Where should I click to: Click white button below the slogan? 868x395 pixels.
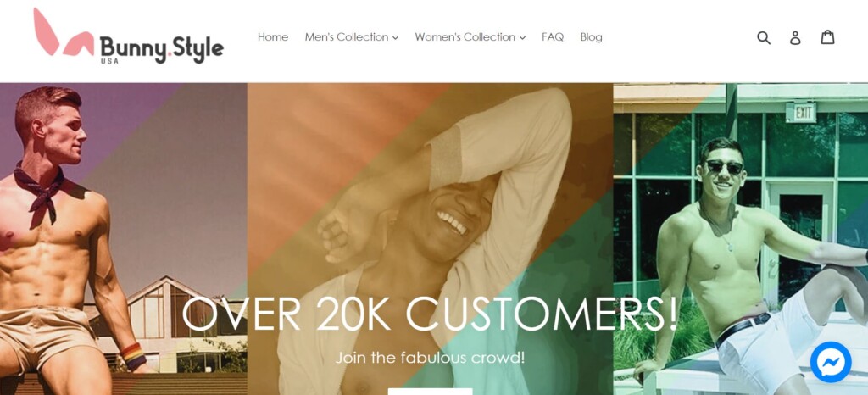430,392
